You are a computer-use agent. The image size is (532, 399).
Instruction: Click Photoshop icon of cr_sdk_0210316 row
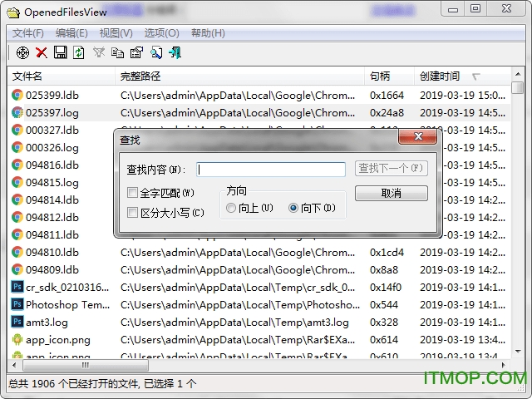[x=17, y=287]
